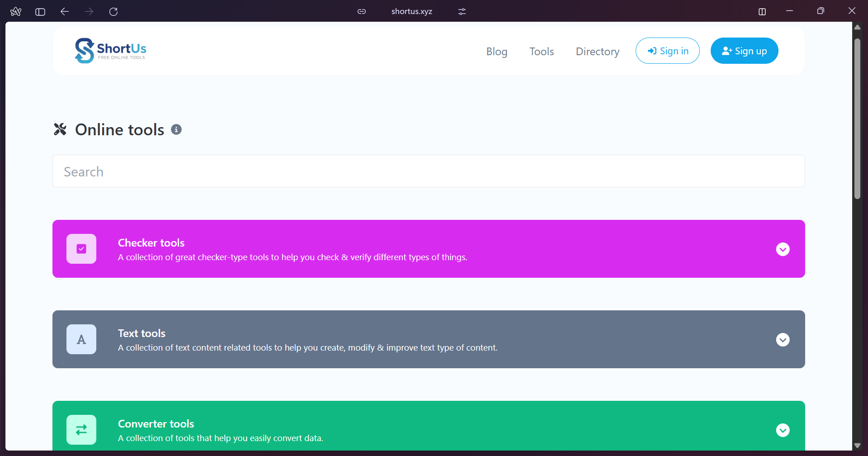Click the Checker tools checkmark icon
Screen dimensions: 868x456
coord(81,248)
